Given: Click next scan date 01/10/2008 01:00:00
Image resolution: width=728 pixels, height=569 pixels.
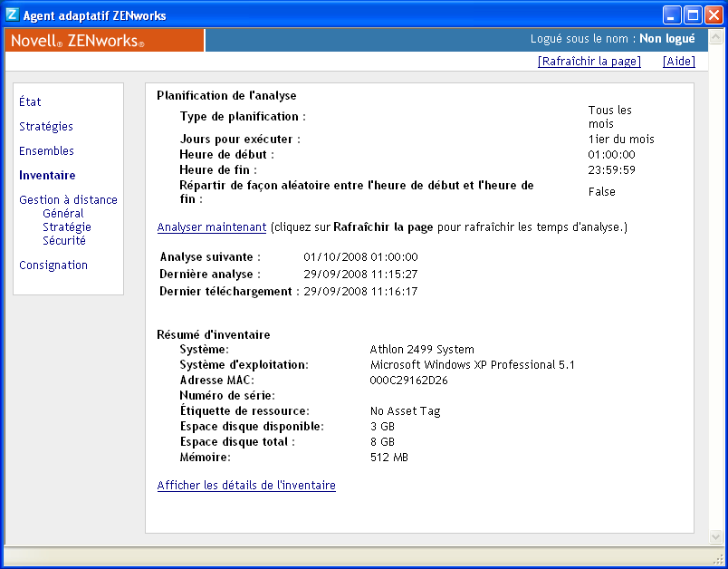Looking at the screenshot, I should coord(360,256).
